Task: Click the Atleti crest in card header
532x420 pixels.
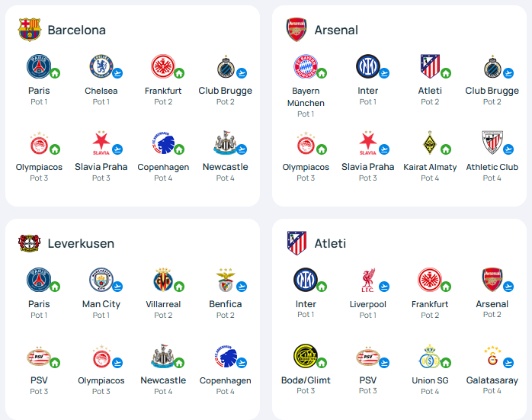Action: (x=296, y=243)
